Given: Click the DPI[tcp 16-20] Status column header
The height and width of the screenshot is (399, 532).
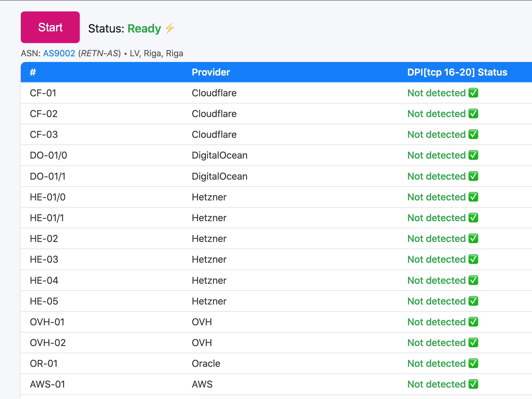Looking at the screenshot, I should click(x=457, y=72).
